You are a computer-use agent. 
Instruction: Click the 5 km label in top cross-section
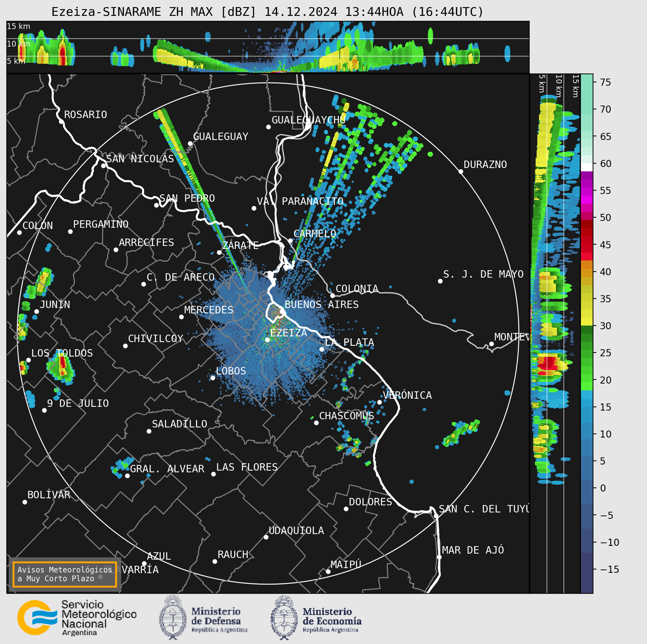point(16,61)
